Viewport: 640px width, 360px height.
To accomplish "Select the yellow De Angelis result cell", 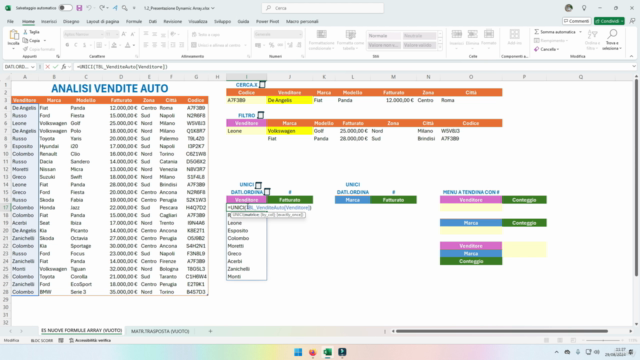I will [x=289, y=100].
